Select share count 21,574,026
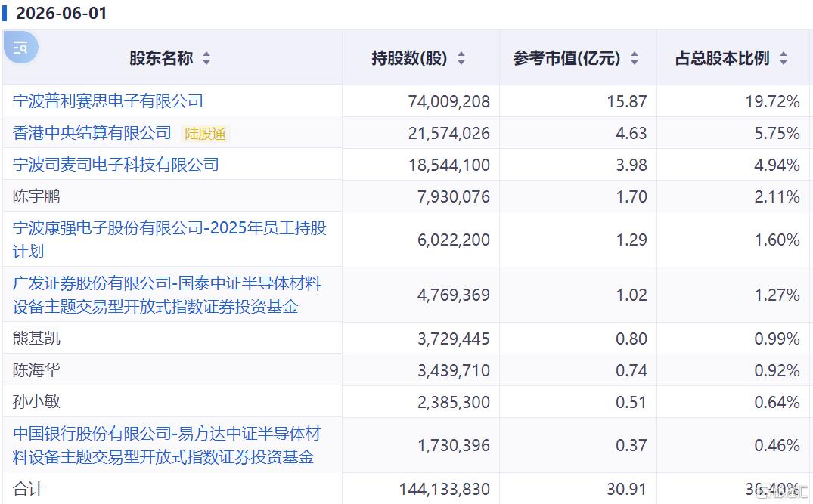This screenshot has height=504, width=813. pos(449,134)
